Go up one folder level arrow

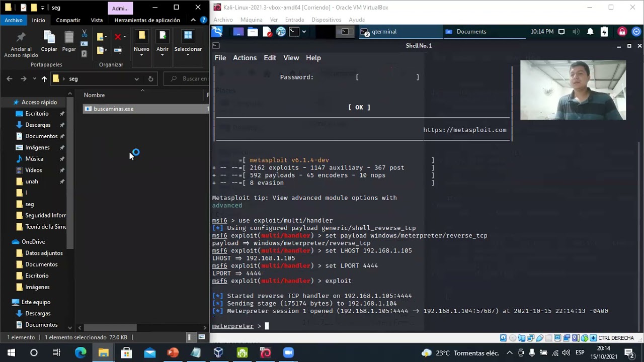point(44,79)
